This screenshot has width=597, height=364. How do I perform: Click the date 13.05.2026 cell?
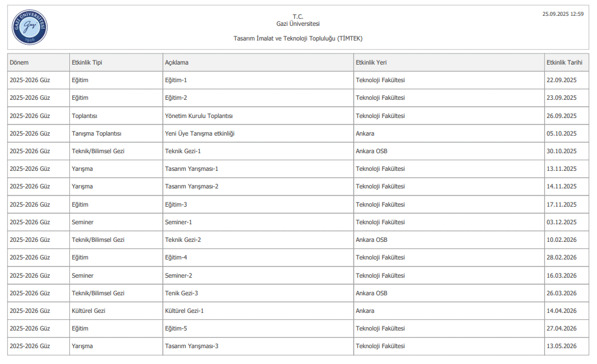561,346
